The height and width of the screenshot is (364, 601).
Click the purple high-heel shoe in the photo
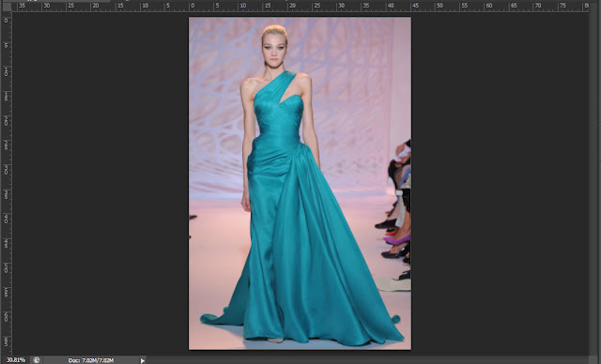point(396,240)
